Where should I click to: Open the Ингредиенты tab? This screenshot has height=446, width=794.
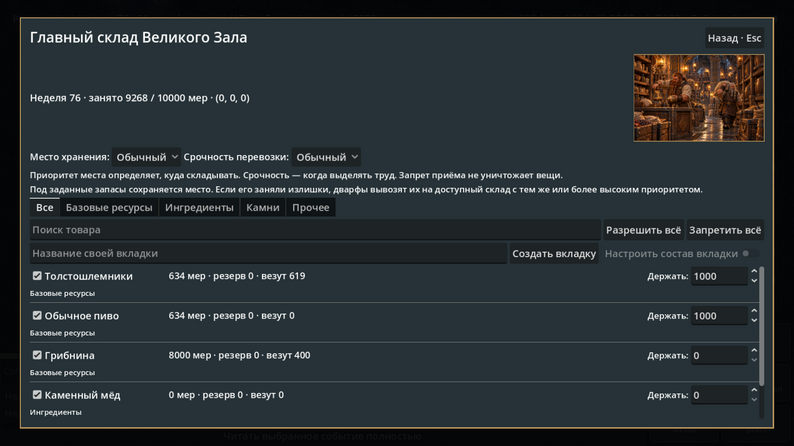199,208
